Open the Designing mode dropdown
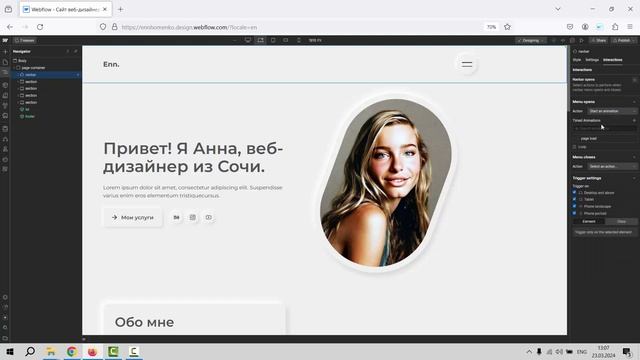This screenshot has height=360, width=640. coord(531,40)
